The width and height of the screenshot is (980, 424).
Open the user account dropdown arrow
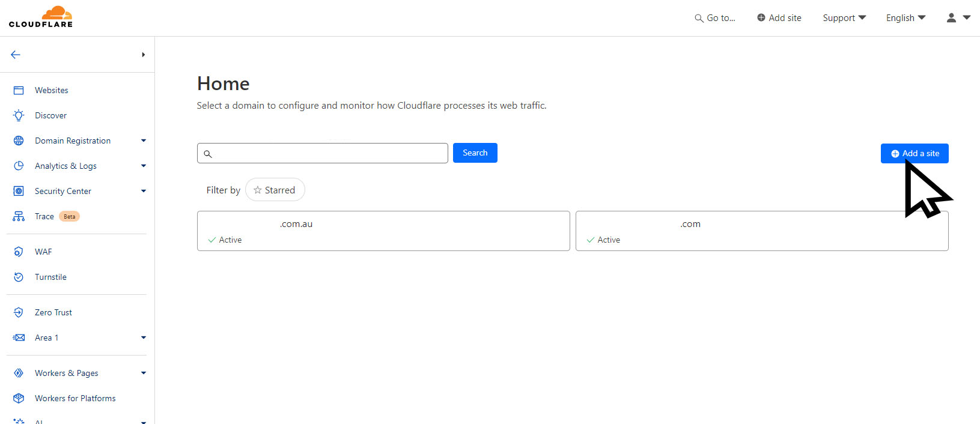pos(967,17)
